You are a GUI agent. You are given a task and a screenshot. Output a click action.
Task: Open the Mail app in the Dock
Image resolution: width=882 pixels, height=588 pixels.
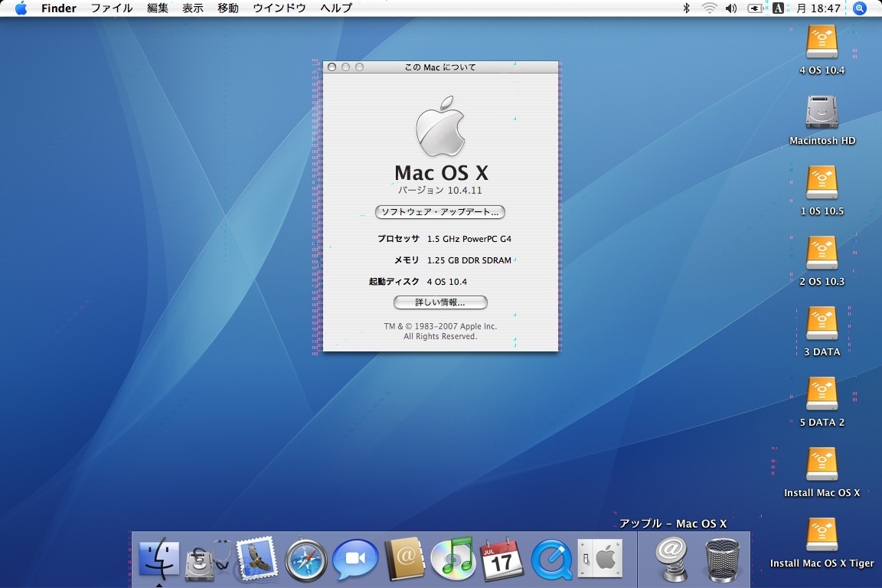tap(256, 559)
